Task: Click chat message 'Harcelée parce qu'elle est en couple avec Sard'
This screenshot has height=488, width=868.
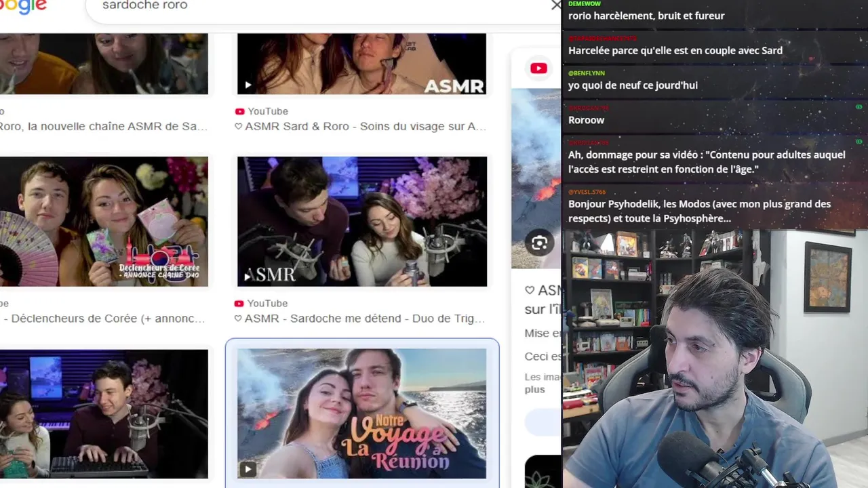Action: tap(675, 50)
